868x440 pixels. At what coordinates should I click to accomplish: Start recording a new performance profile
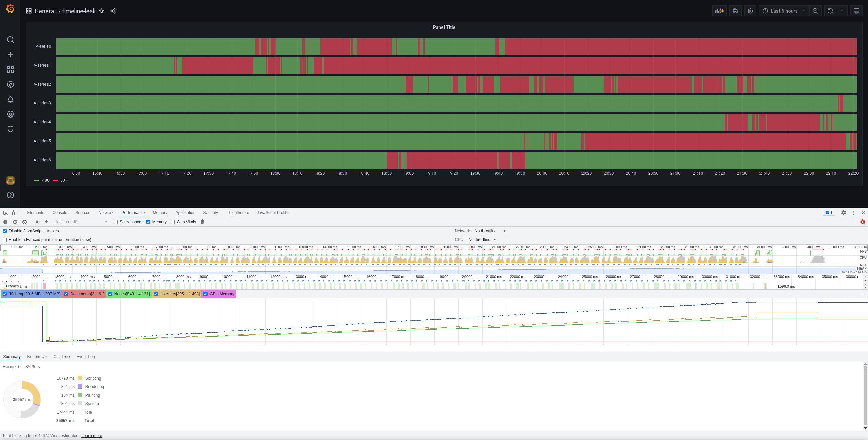click(x=5, y=222)
